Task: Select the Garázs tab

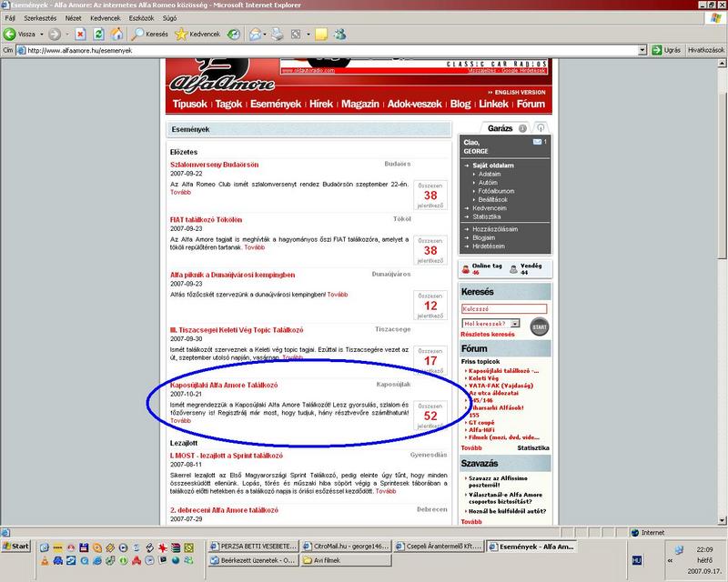Action: coord(500,128)
